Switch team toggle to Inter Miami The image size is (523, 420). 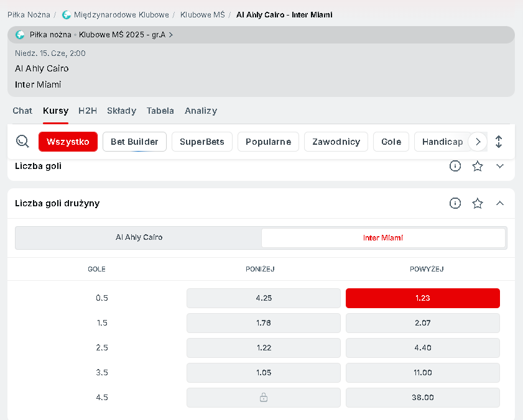pyautogui.click(x=383, y=238)
